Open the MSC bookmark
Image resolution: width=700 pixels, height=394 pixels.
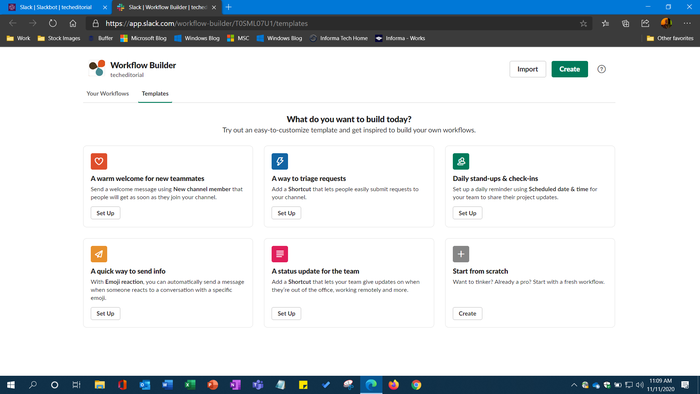tap(238, 38)
